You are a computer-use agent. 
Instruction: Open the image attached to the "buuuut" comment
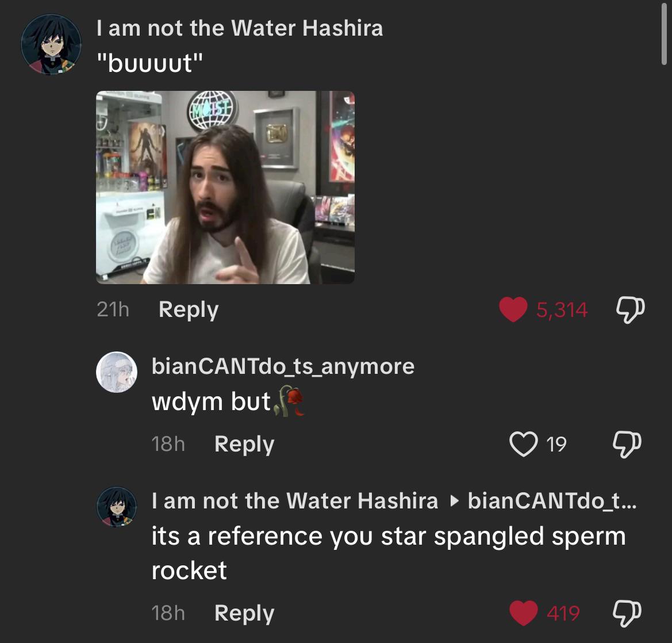coord(225,187)
